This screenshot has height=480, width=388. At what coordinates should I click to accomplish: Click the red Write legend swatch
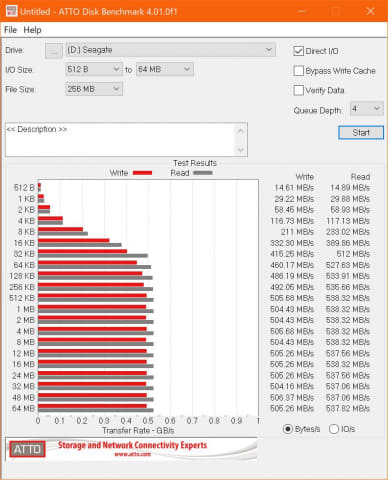tap(142, 173)
